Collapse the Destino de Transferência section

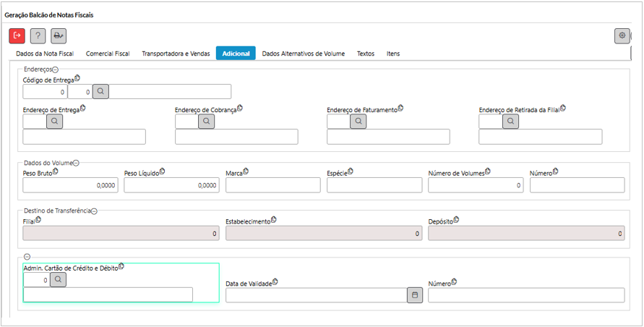94,211
